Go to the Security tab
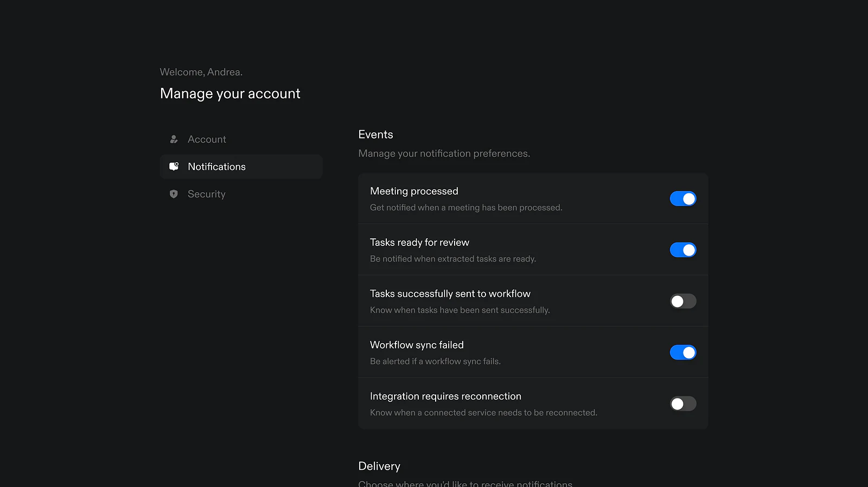This screenshot has width=868, height=487. click(x=241, y=194)
